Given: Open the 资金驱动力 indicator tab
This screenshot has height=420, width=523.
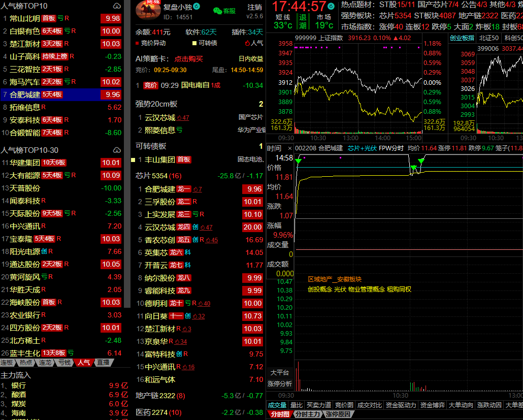Looking at the screenshot, I should [401, 405].
